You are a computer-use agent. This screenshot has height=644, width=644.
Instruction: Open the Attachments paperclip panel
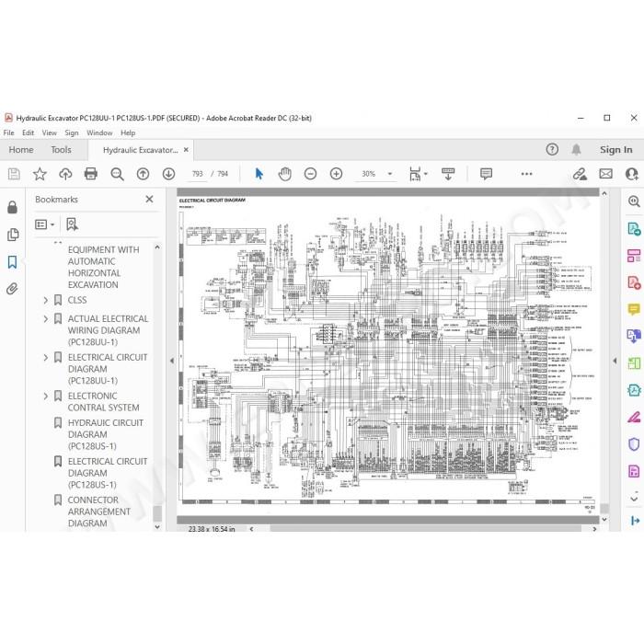pyautogui.click(x=12, y=289)
